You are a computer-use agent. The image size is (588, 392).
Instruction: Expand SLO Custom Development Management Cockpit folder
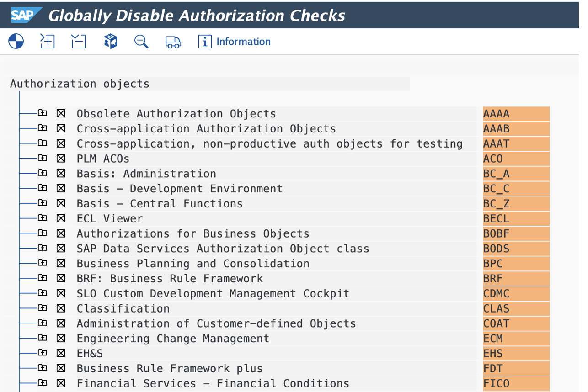tap(43, 293)
